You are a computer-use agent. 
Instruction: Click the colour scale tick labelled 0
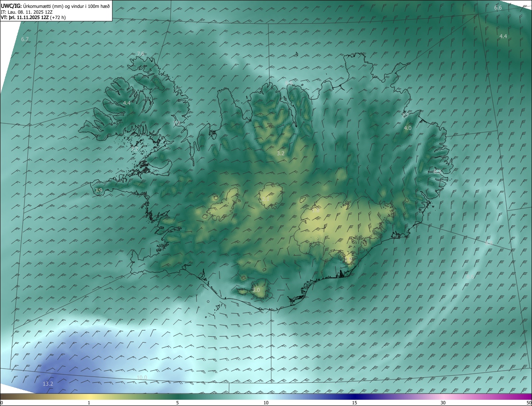[2, 403]
